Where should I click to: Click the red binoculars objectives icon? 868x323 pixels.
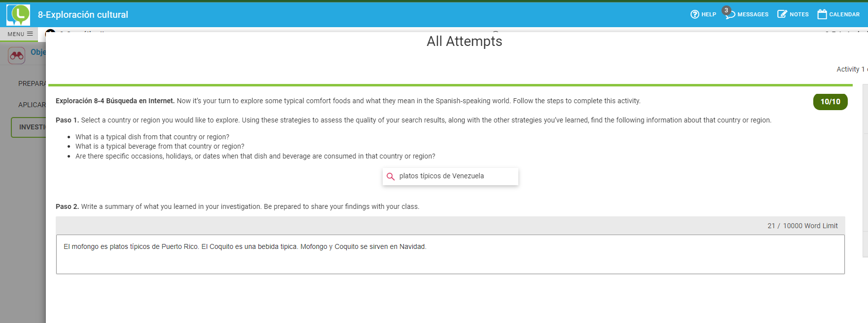click(17, 55)
